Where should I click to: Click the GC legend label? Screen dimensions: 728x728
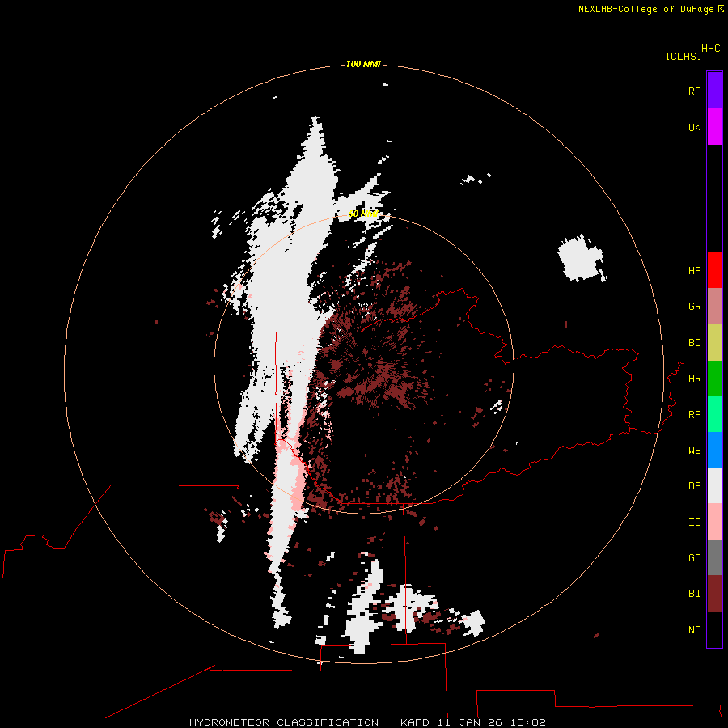[x=694, y=558]
